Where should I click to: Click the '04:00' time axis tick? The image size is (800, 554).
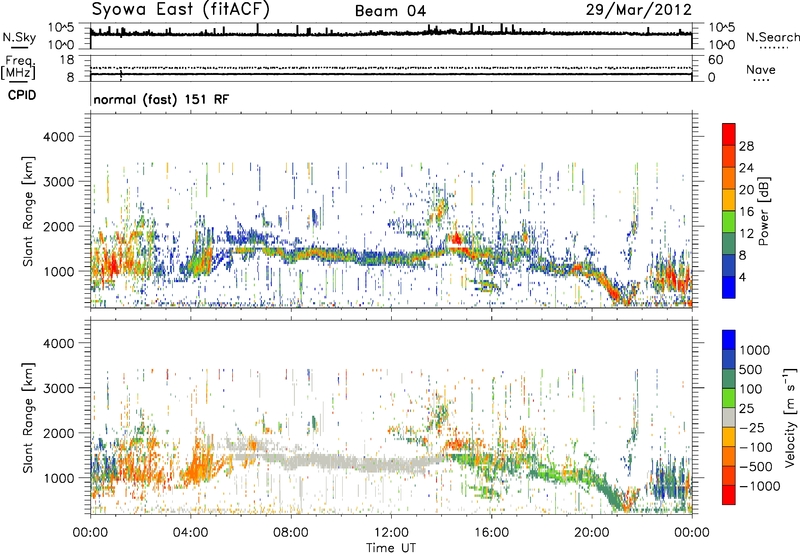coord(190,533)
